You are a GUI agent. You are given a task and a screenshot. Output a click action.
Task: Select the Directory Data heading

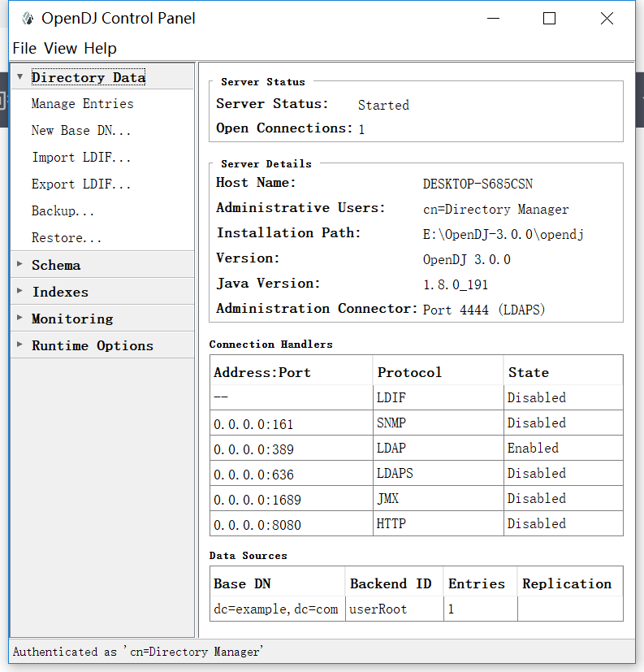pos(89,77)
